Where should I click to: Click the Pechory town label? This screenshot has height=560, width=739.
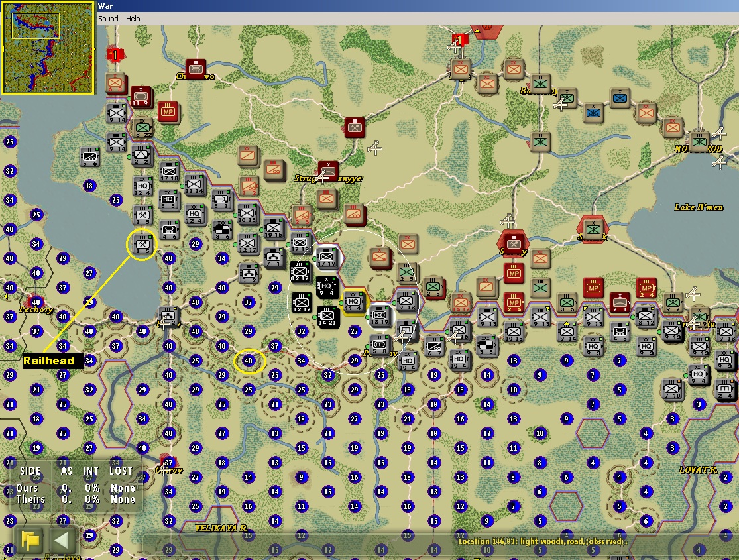pyautogui.click(x=36, y=309)
